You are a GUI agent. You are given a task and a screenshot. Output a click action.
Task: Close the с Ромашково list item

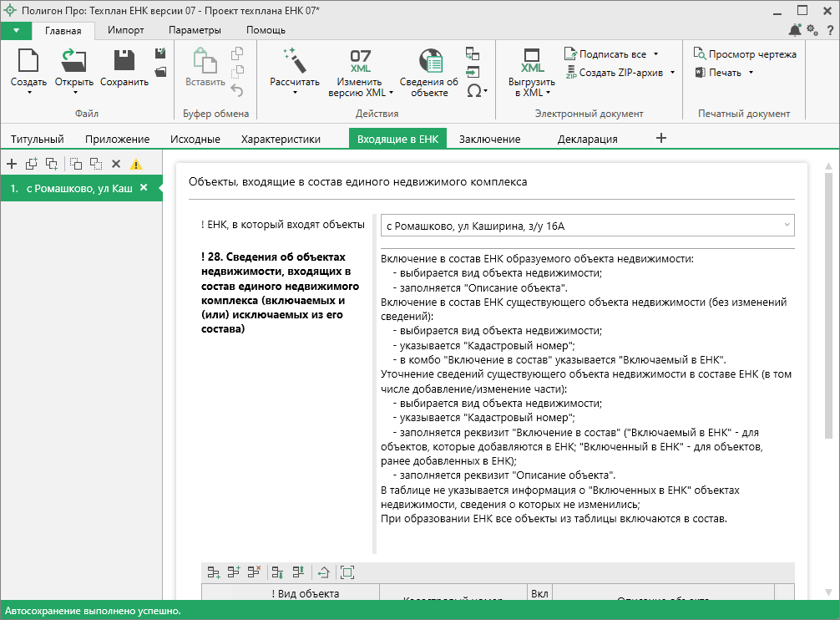tap(144, 188)
